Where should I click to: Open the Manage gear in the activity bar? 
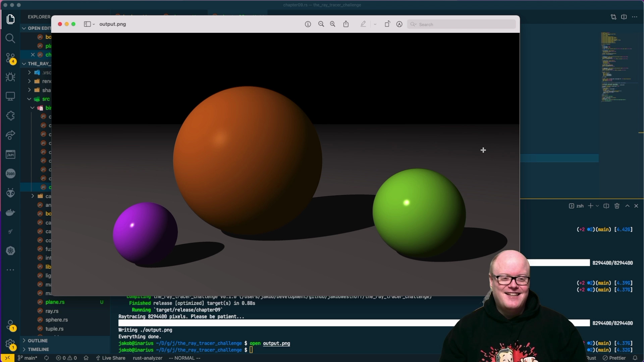tap(10, 344)
